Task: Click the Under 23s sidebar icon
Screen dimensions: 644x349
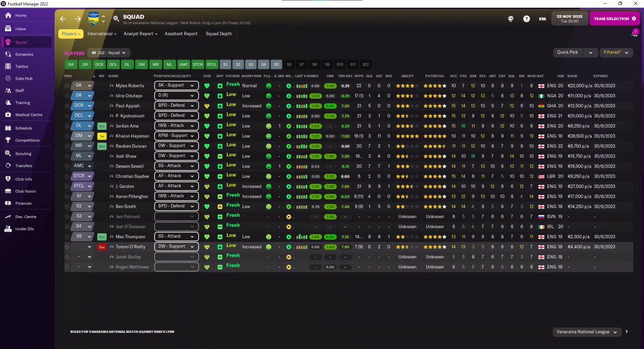Action: [8, 229]
